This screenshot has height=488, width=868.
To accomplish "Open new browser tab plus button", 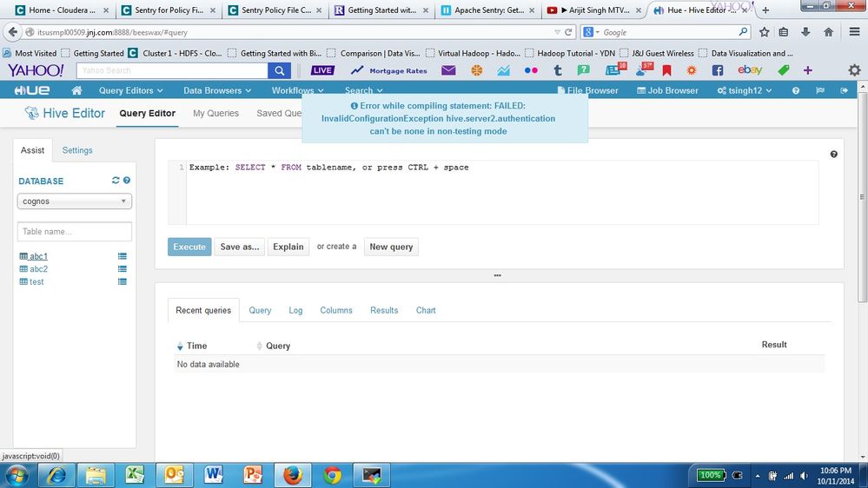I will [765, 10].
